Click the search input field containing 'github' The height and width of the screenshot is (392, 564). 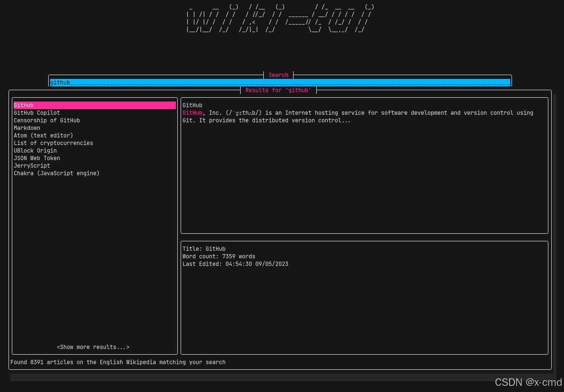[280, 83]
